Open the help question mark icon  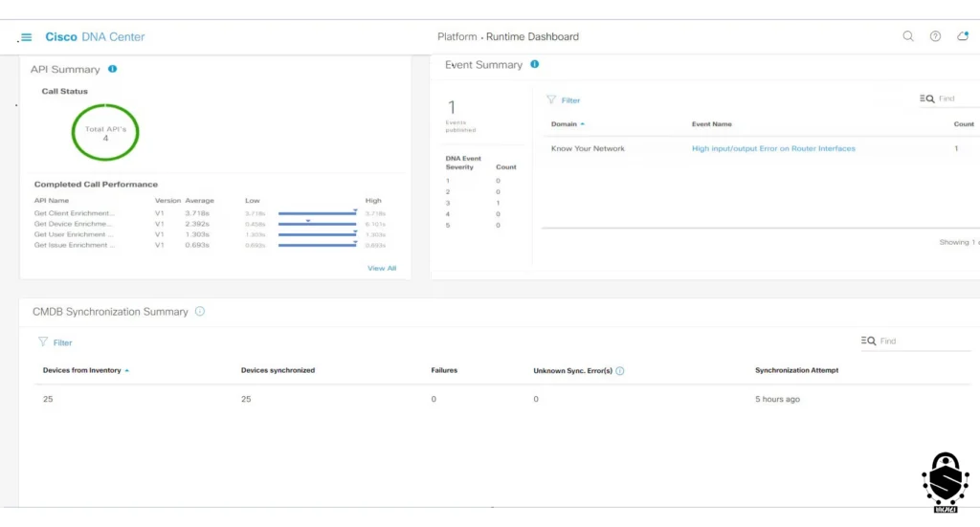[x=935, y=36]
